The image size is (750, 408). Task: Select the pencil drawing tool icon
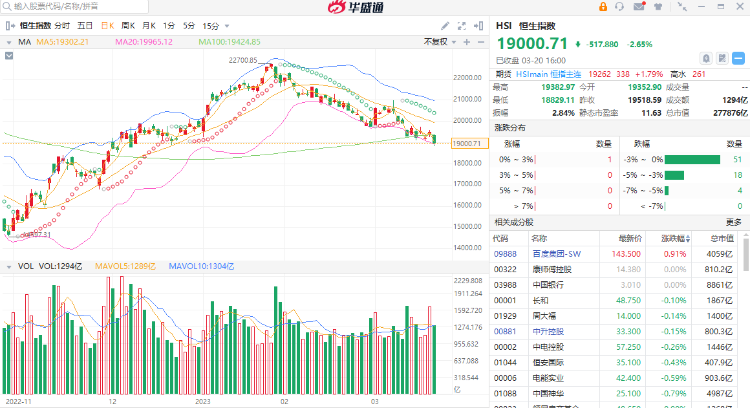click(x=444, y=24)
